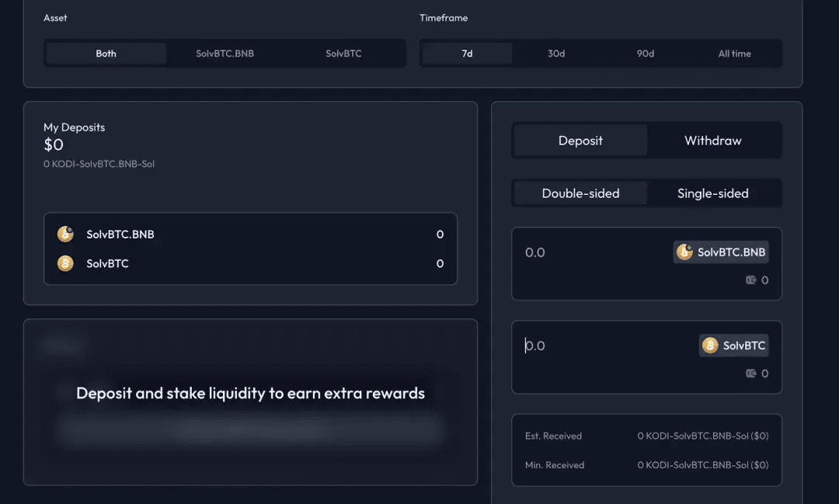
Task: Set timeframe to 7d
Action: (x=467, y=54)
